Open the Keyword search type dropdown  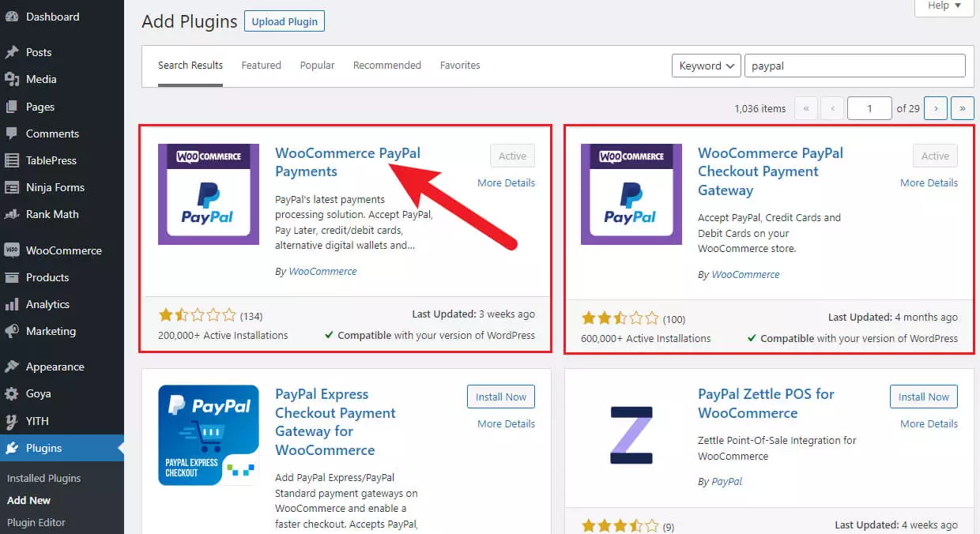click(x=706, y=66)
